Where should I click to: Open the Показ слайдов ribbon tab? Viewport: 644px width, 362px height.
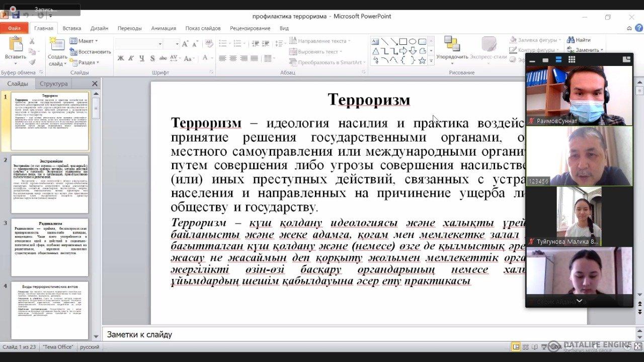(x=203, y=28)
